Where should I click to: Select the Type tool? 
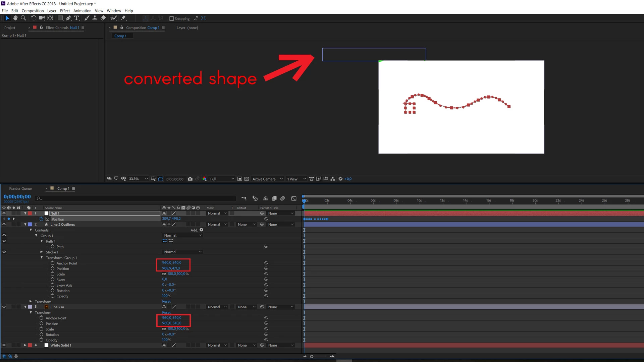click(x=76, y=18)
